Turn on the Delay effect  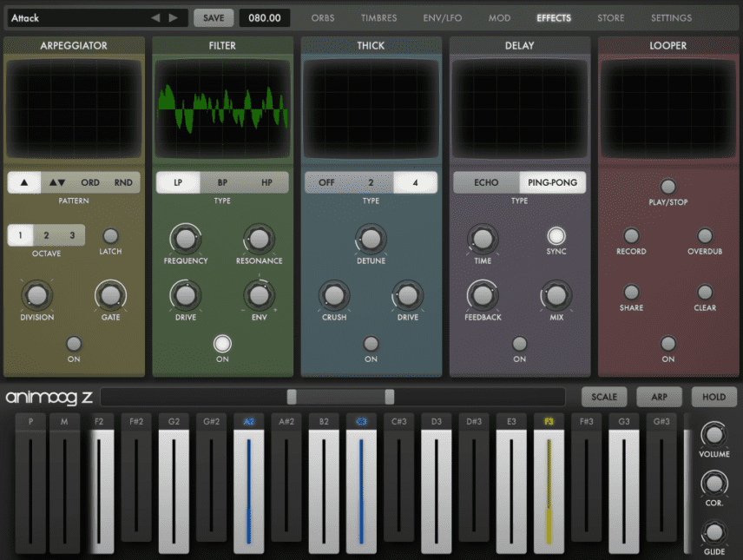519,344
